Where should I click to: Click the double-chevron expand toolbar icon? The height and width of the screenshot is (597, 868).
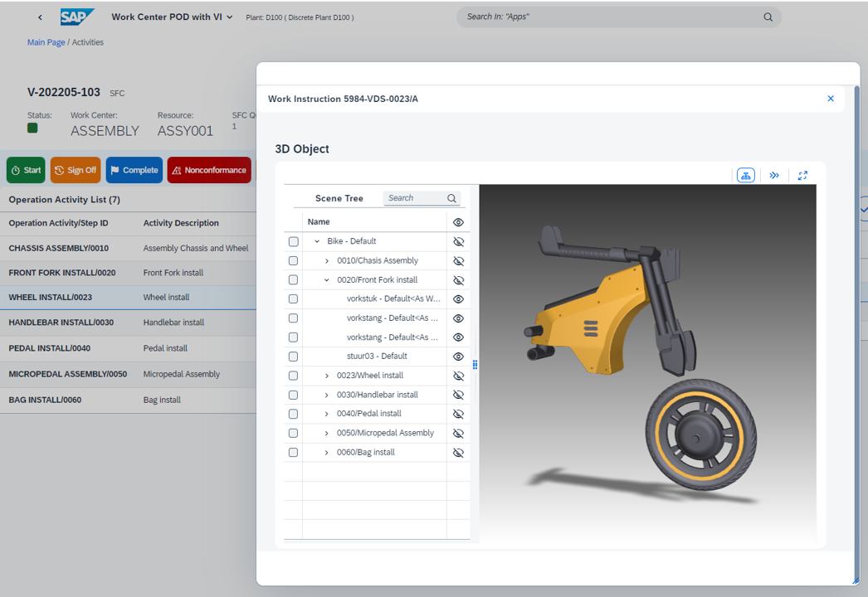tap(774, 175)
